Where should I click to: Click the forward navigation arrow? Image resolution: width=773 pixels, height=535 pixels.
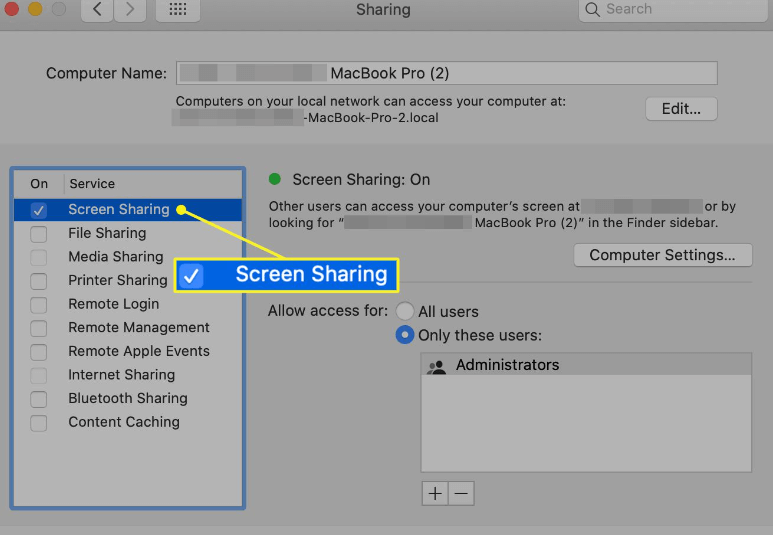[130, 9]
